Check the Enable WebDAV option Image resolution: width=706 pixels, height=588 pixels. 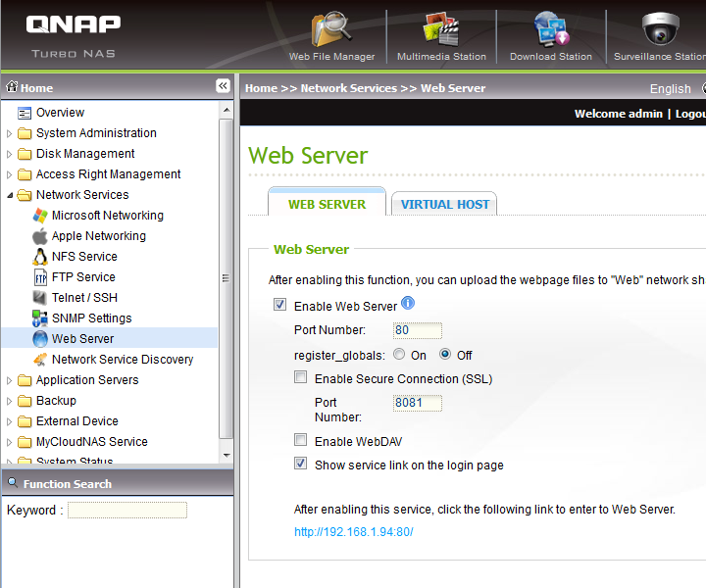point(301,441)
